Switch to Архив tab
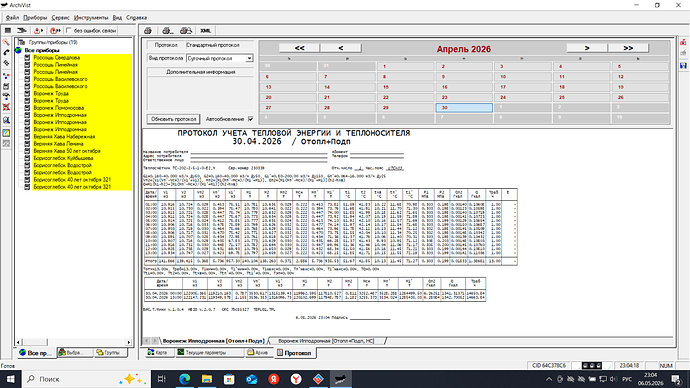The width and height of the screenshot is (690, 388). [x=259, y=352]
